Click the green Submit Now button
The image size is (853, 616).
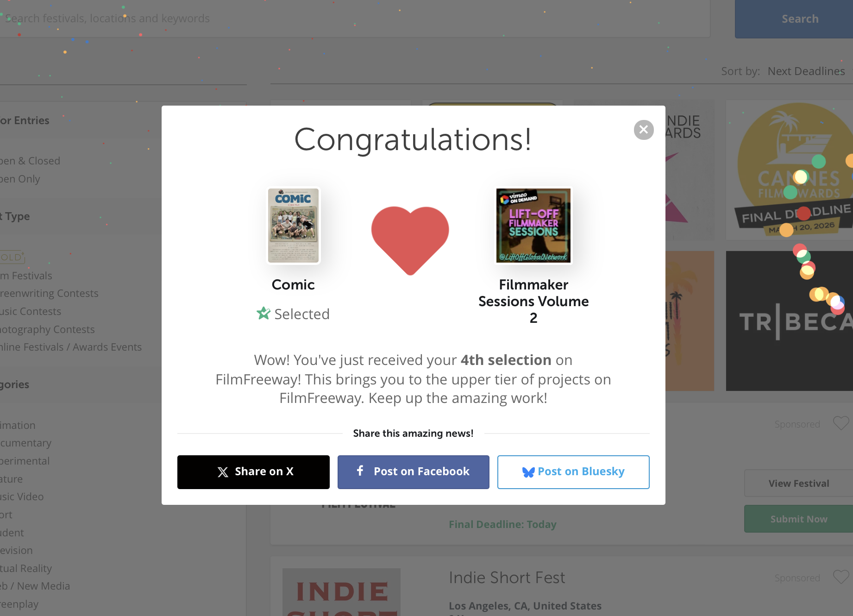[x=798, y=519]
